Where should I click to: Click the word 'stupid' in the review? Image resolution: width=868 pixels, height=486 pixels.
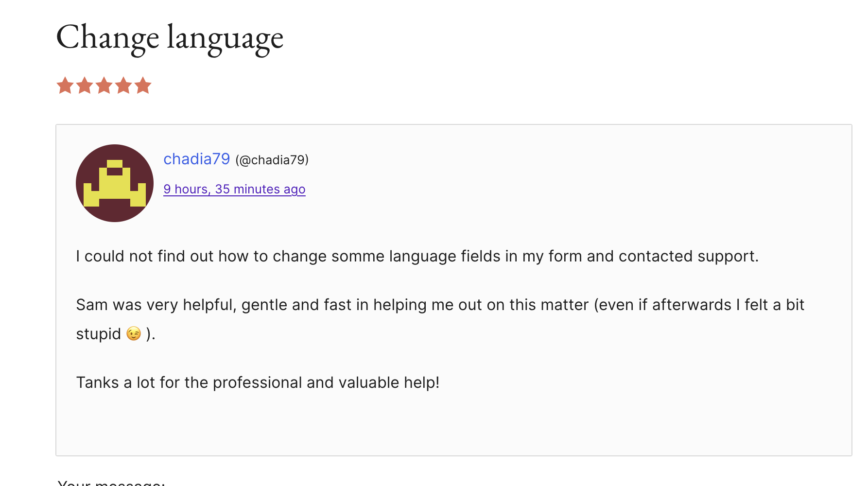98,334
